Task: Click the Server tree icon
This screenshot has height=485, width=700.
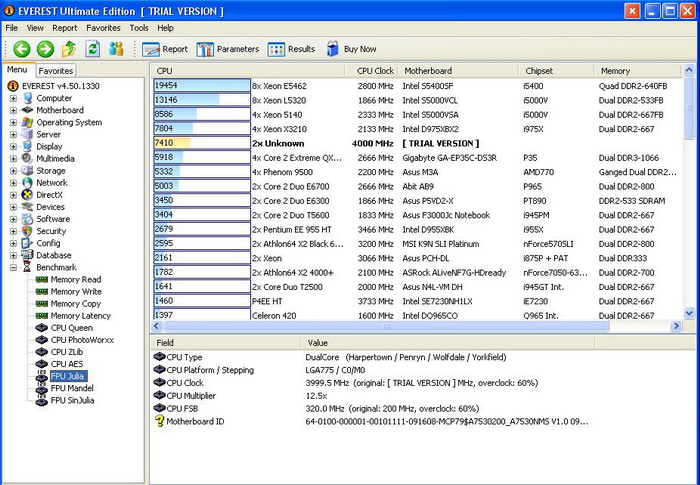Action: point(27,134)
